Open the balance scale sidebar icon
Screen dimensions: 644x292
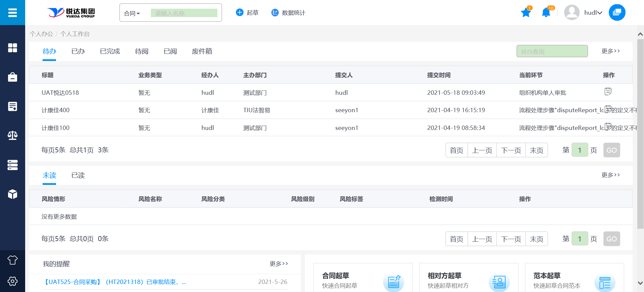click(12, 136)
